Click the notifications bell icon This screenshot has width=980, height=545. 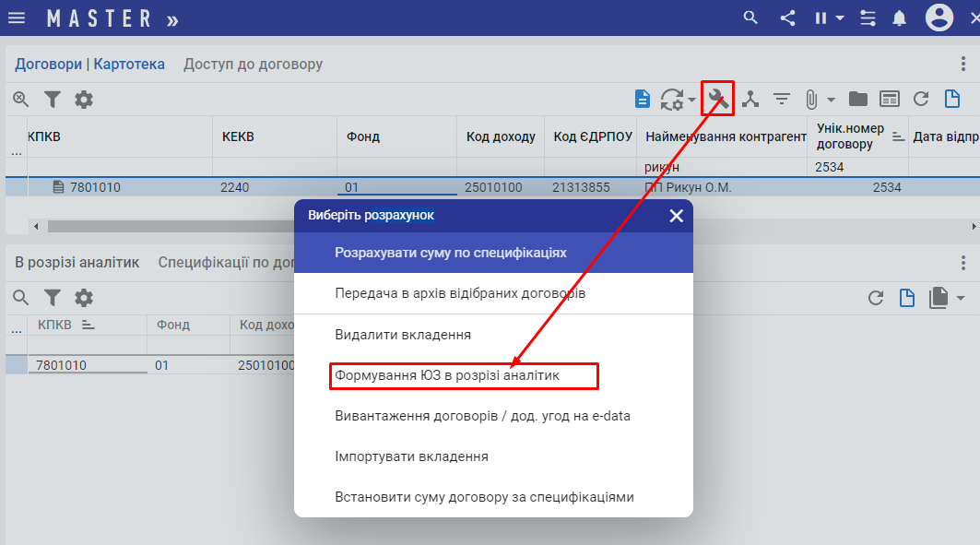[899, 18]
